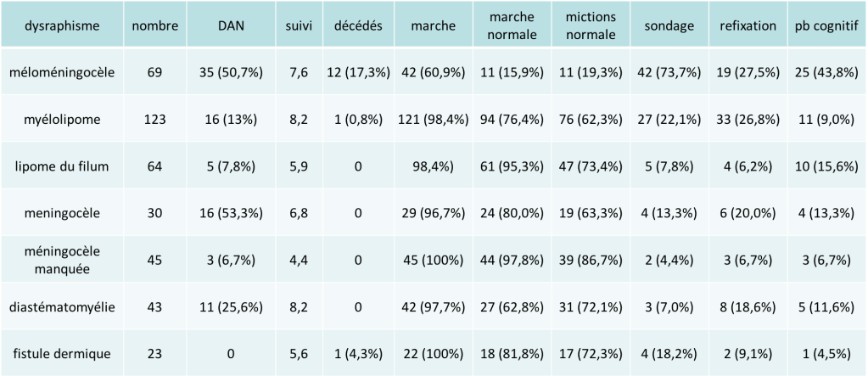Image resolution: width=868 pixels, height=376 pixels.
Task: Select the "DAN" column header
Action: pos(232,25)
